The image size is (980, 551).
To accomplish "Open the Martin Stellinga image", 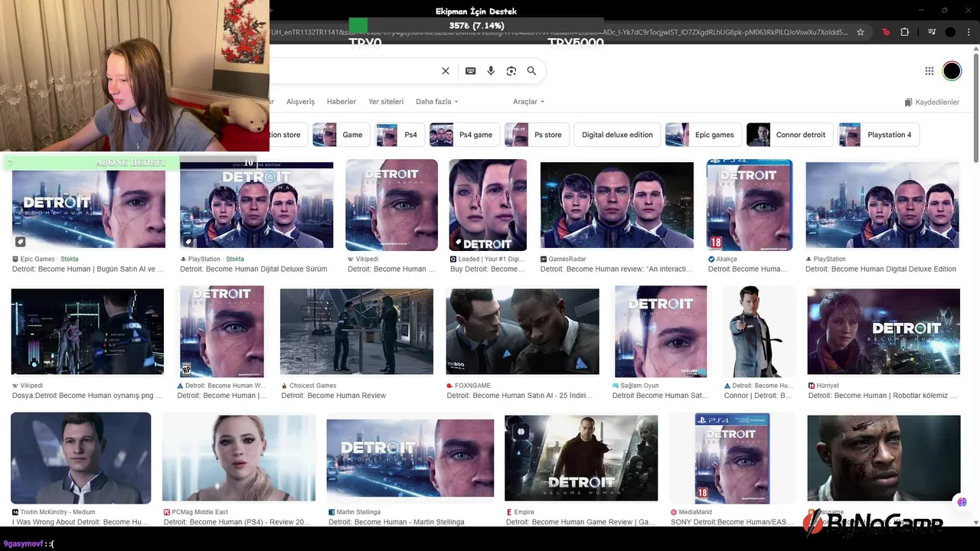I will coord(410,458).
